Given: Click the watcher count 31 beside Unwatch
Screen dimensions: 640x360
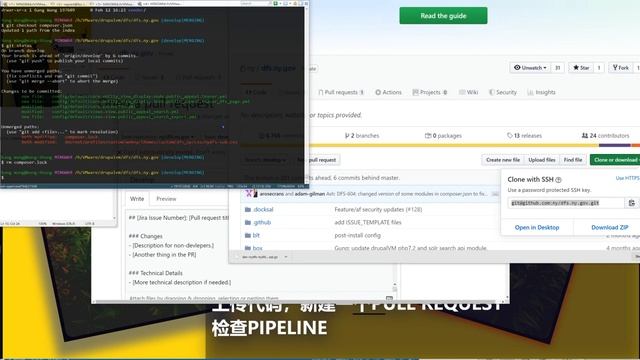Looking at the screenshot, I should point(558,68).
